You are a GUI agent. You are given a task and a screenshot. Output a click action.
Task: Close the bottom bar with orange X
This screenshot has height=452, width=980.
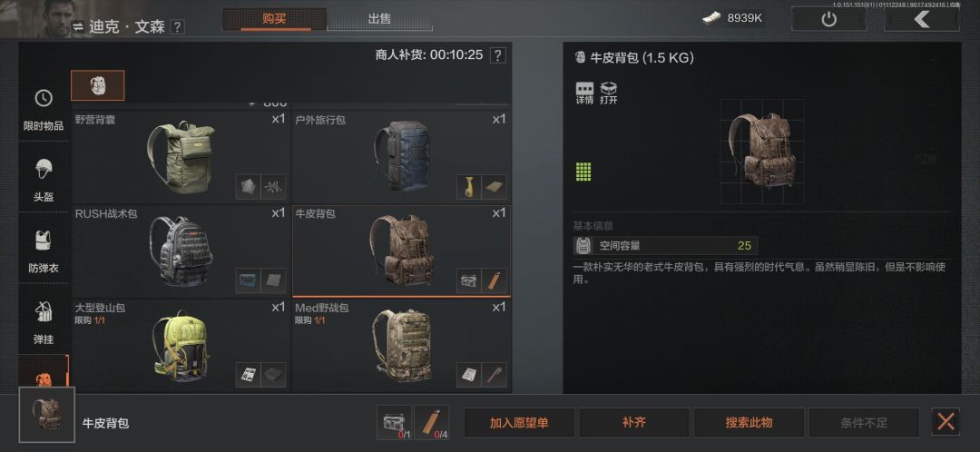945,422
